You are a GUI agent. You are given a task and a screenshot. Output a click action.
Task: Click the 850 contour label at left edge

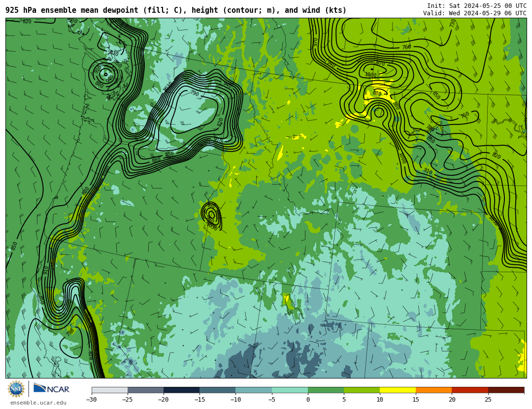point(14,246)
